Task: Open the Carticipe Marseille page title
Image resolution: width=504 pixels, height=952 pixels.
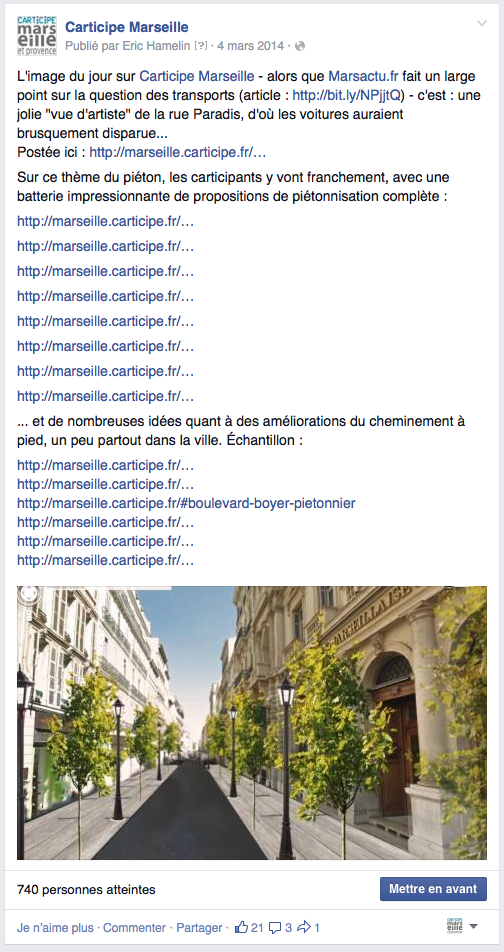Action: pos(127,27)
